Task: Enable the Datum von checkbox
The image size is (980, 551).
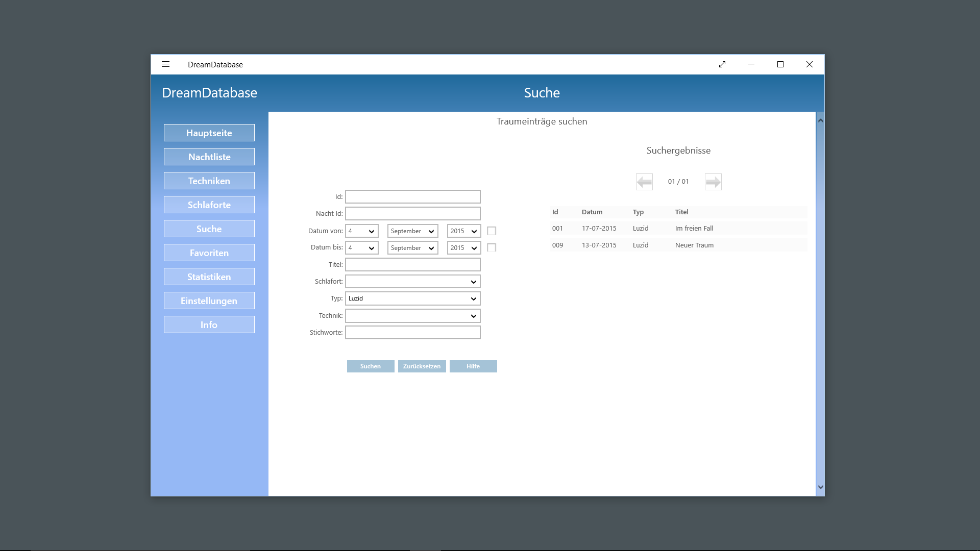Action: point(492,231)
